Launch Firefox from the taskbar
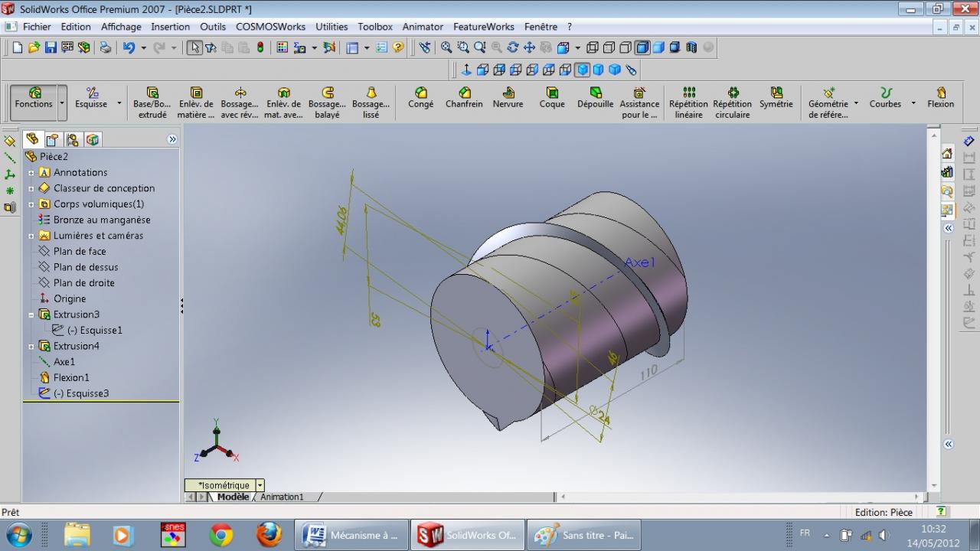Screen dimensions: 980x551 tap(269, 535)
